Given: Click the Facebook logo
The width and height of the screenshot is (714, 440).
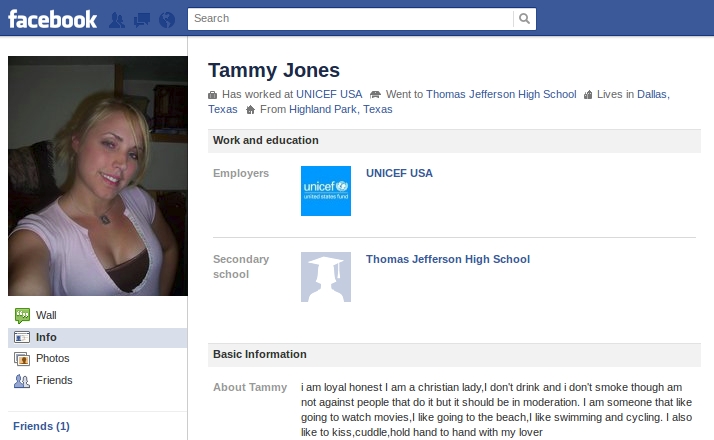Looking at the screenshot, I should [52, 19].
